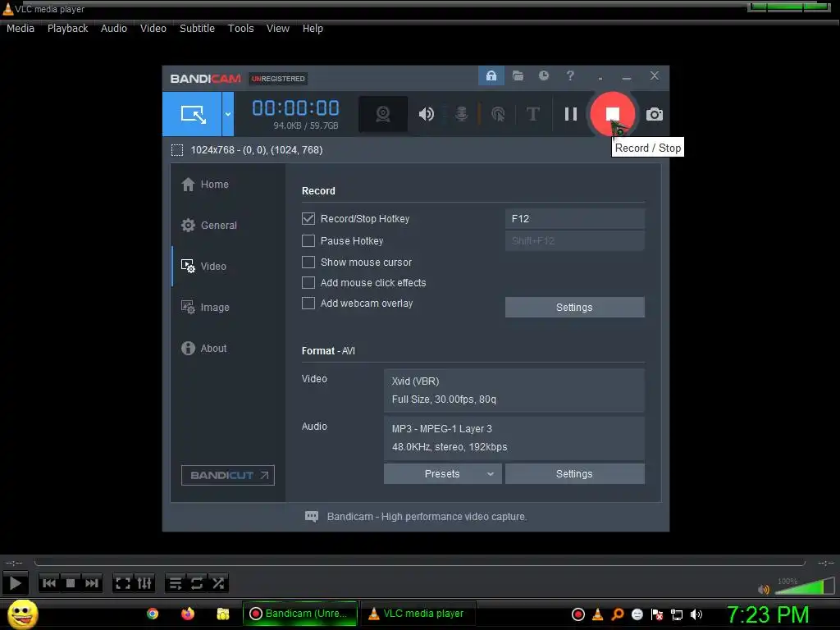
Task: Toggle VLC playlist button
Action: (x=176, y=583)
